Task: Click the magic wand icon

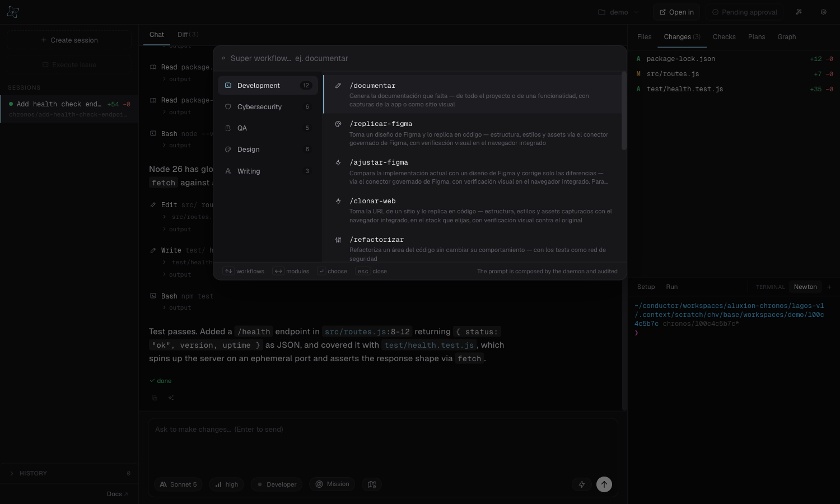Action: coord(799,12)
